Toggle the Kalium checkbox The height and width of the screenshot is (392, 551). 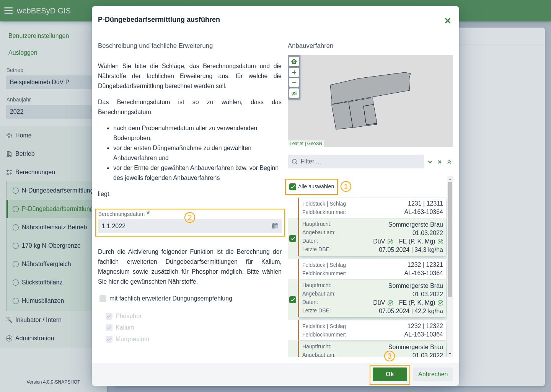click(x=109, y=328)
